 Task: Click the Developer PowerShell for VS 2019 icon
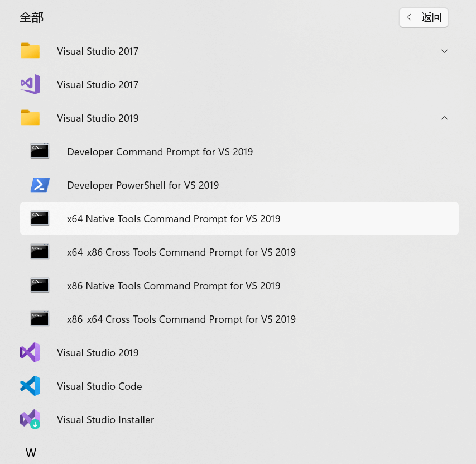(40, 185)
